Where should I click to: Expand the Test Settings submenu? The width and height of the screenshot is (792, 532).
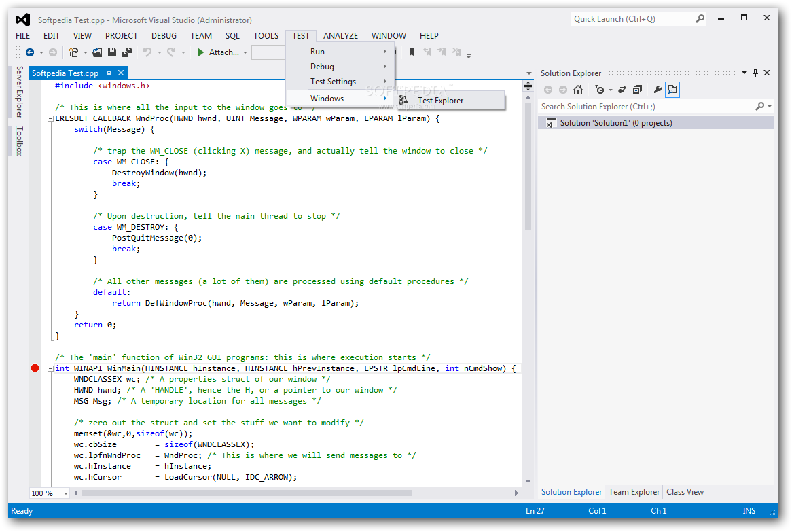tap(340, 82)
